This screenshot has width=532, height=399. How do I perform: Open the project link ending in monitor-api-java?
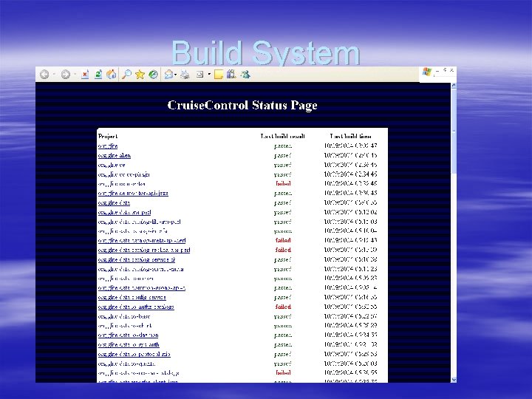pyautogui.click(x=133, y=193)
